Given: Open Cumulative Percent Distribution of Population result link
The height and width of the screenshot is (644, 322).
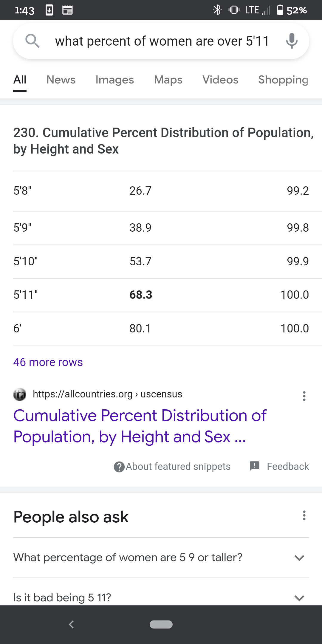Looking at the screenshot, I should 140,426.
